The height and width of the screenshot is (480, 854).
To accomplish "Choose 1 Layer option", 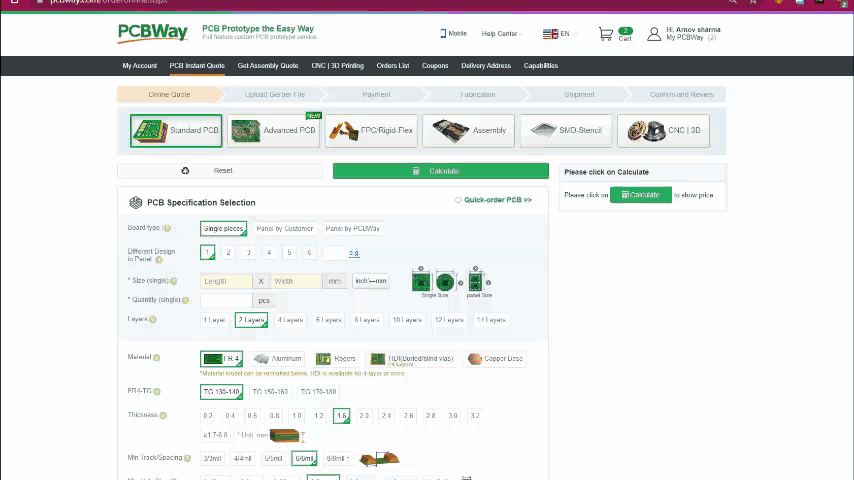I will [x=214, y=320].
